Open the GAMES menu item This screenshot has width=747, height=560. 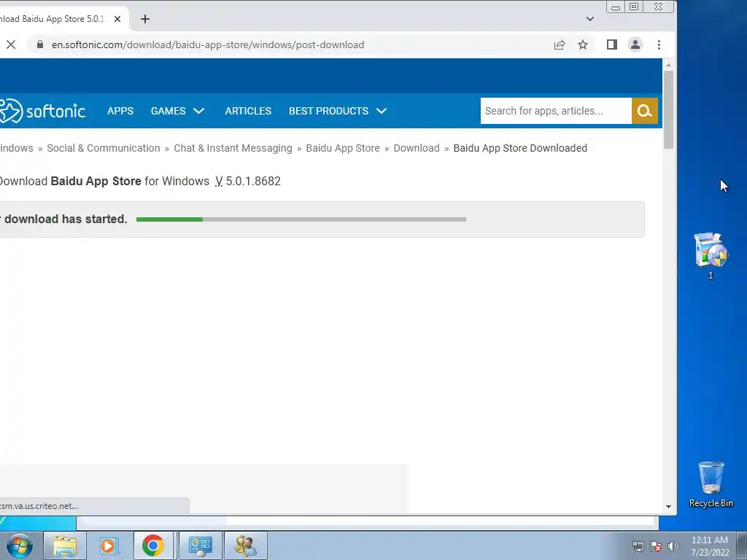pyautogui.click(x=169, y=111)
